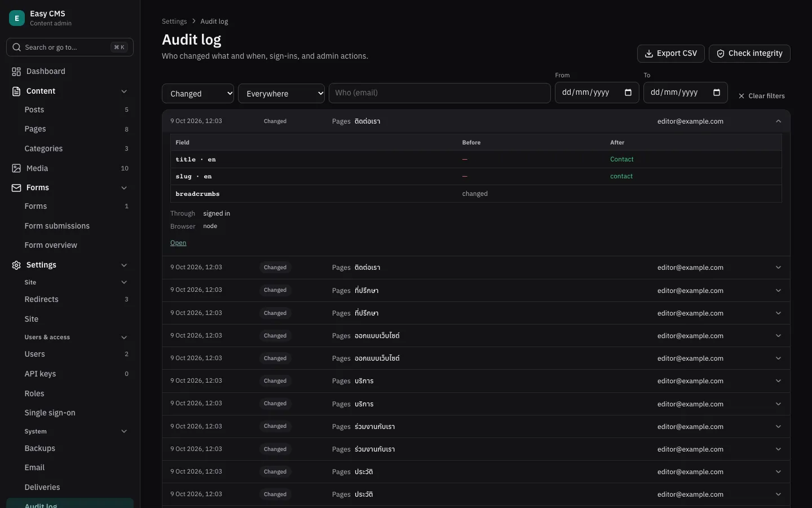Collapse the Content sidebar section

coord(124,91)
